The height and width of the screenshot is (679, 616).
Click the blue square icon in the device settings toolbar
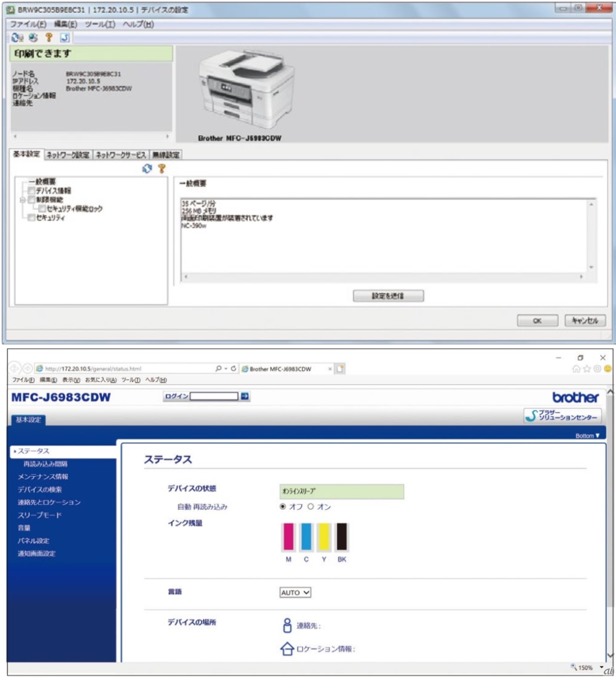[65, 38]
